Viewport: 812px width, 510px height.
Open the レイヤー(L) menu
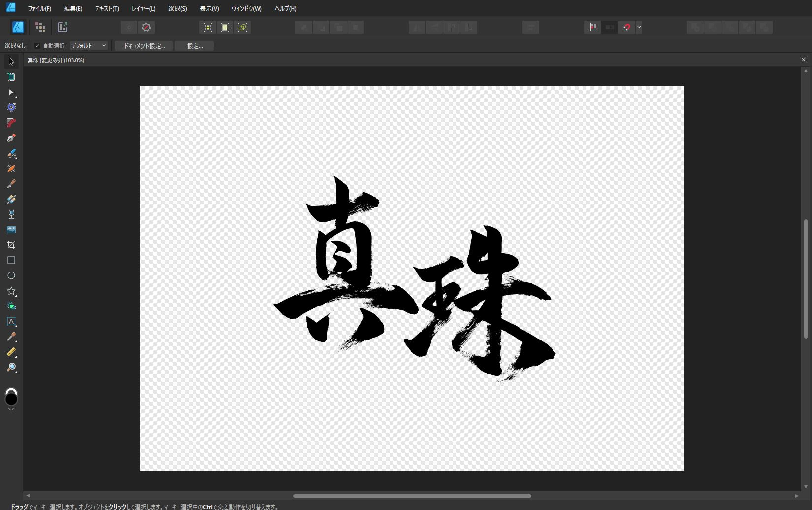pyautogui.click(x=143, y=8)
